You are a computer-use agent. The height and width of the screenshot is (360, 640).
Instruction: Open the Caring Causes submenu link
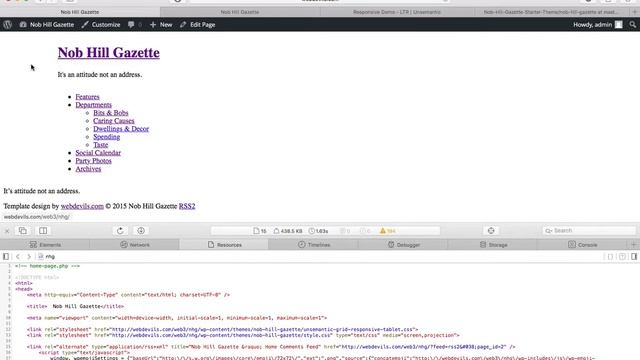[x=113, y=121]
